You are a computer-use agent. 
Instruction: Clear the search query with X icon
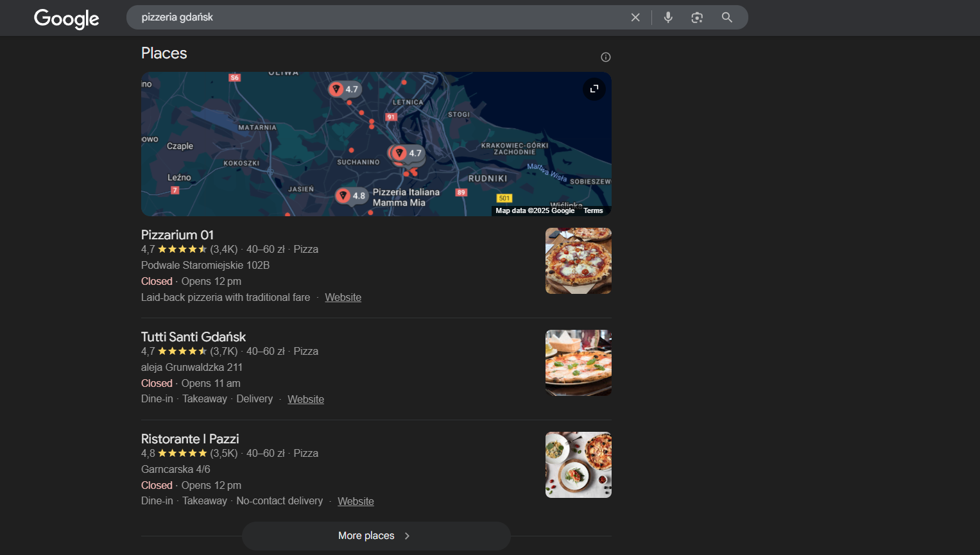pyautogui.click(x=635, y=17)
